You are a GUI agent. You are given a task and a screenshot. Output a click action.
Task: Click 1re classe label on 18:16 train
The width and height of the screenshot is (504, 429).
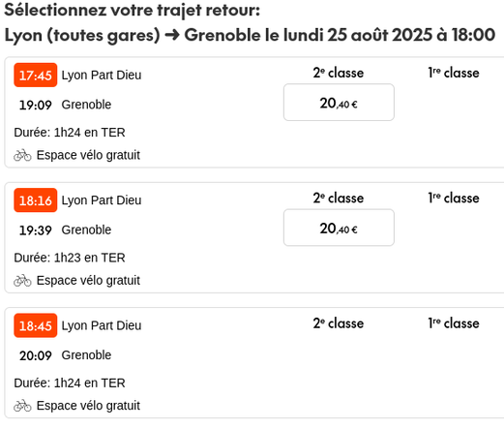click(454, 199)
